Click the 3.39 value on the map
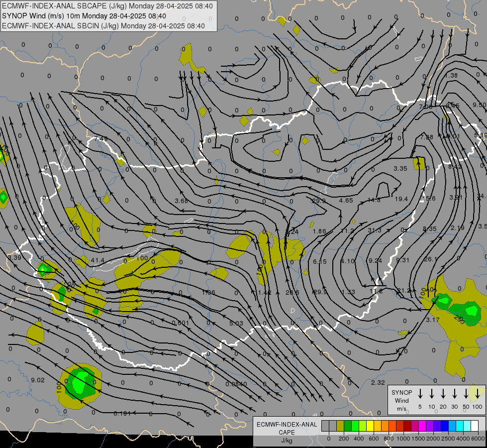This screenshot has width=487, height=448. click(14, 257)
